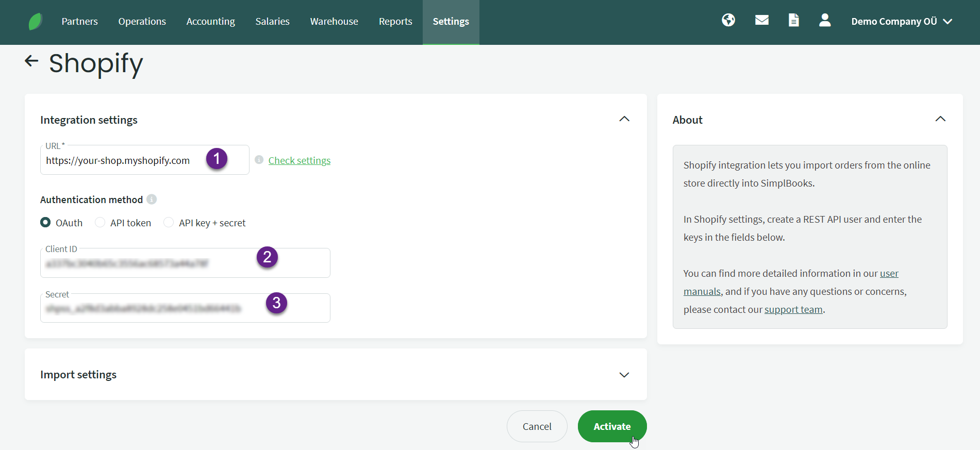
Task: Collapse the About panel
Action: coord(940,119)
